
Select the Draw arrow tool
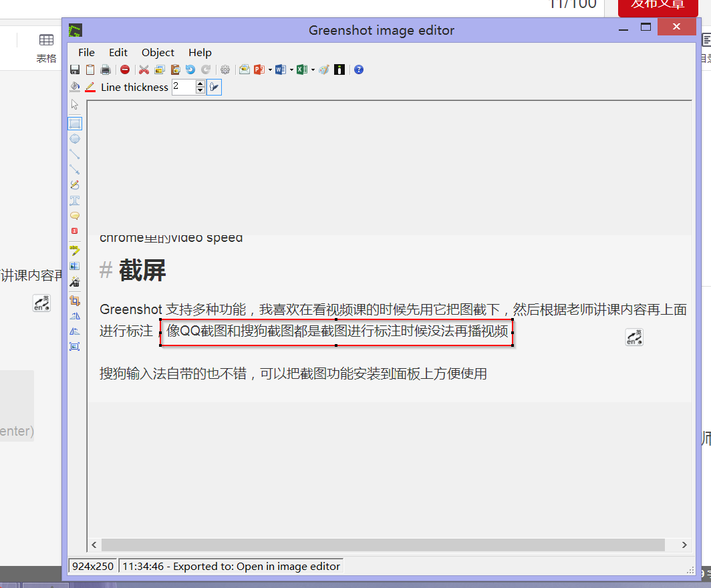[x=75, y=170]
